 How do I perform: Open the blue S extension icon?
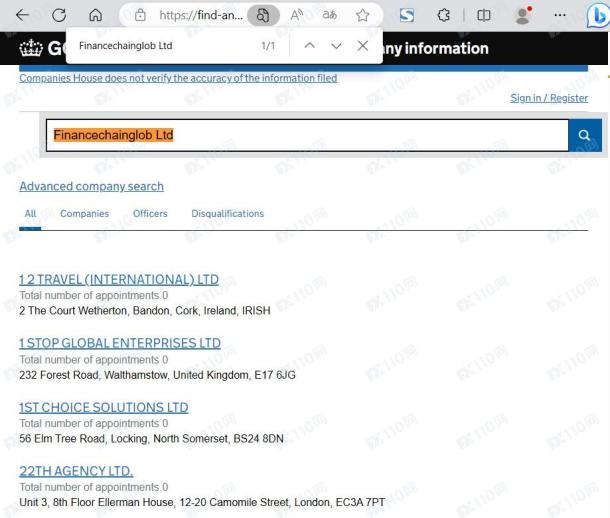click(407, 15)
